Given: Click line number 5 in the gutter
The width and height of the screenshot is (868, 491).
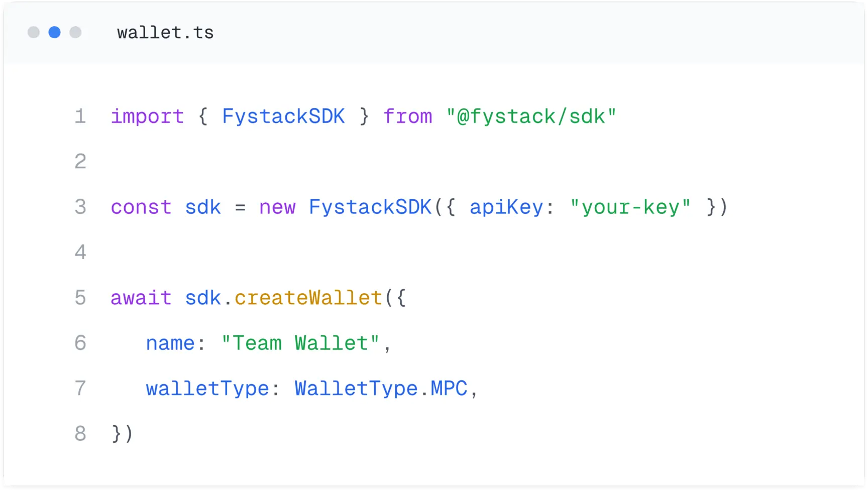Looking at the screenshot, I should click(x=80, y=298).
